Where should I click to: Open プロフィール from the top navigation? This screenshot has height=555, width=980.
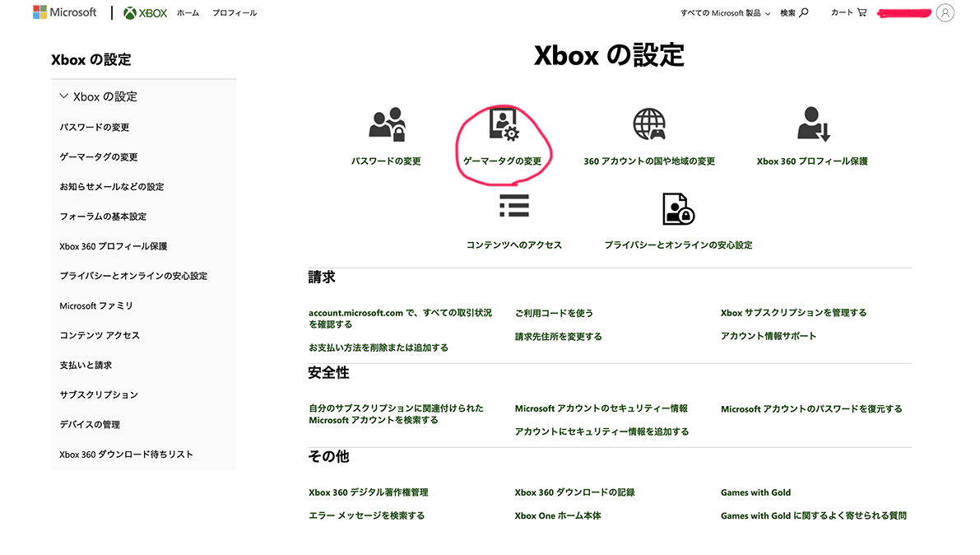(234, 13)
